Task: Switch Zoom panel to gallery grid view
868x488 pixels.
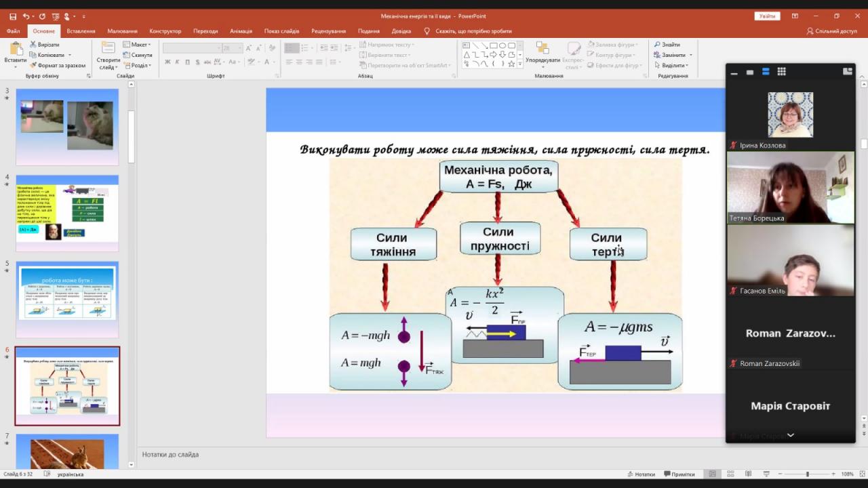Action: 781,72
